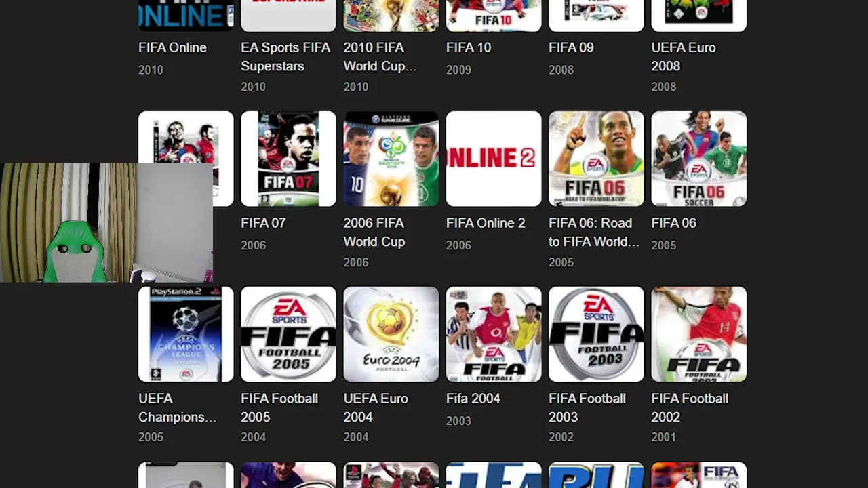Click year 2003 under Fifa 2004
The height and width of the screenshot is (488, 868).
[x=458, y=421]
